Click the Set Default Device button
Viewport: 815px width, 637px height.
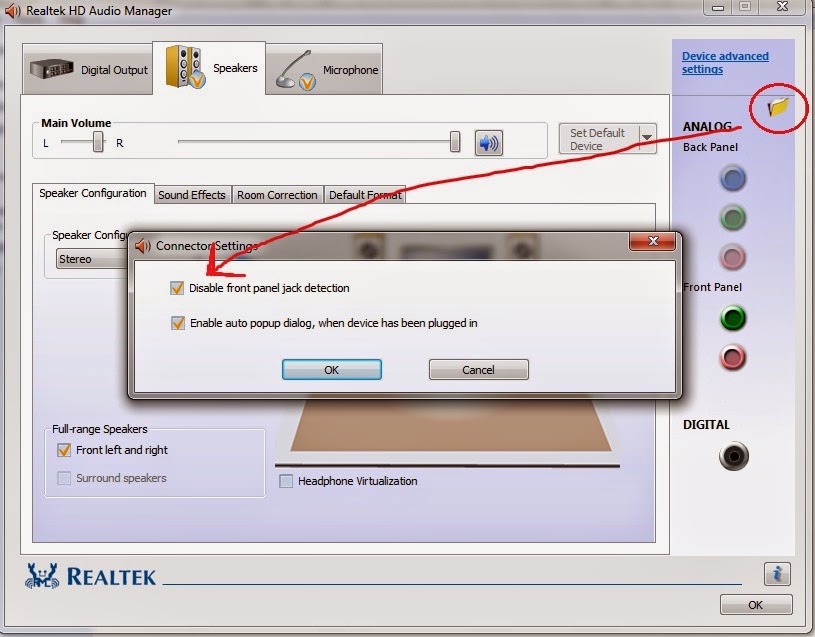tap(599, 139)
